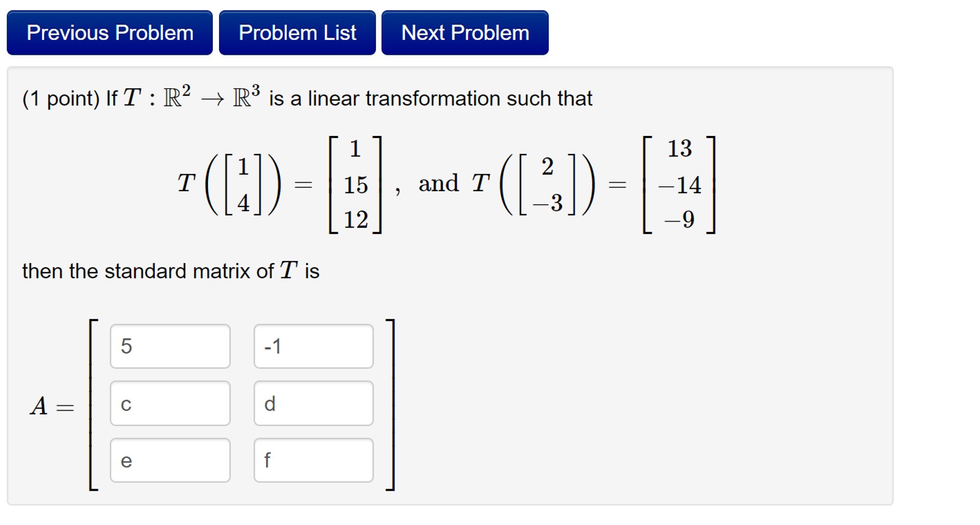Click the bottom-left matrix entry field
The height and width of the screenshot is (525, 980).
click(x=170, y=460)
